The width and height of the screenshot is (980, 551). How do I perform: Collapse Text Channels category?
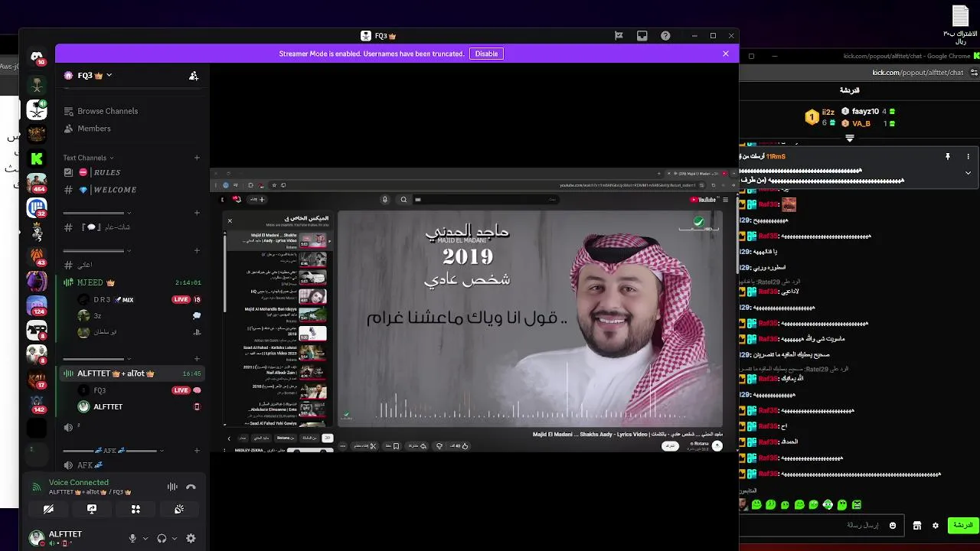coord(88,158)
